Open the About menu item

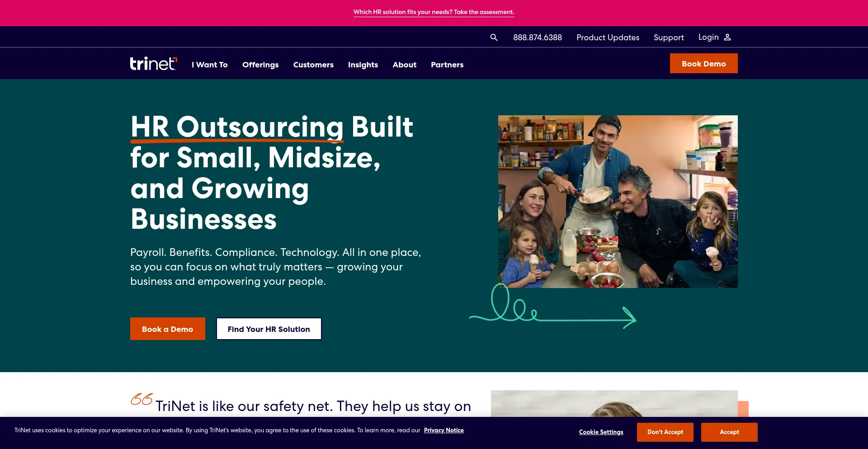pyautogui.click(x=405, y=65)
